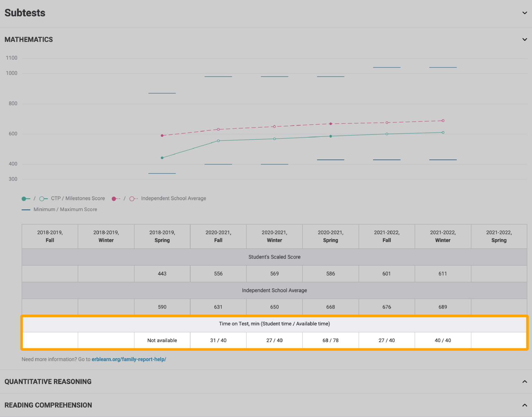Viewport: 532px width, 417px height.
Task: Select the MATHEMATICS section header
Action: (29, 40)
